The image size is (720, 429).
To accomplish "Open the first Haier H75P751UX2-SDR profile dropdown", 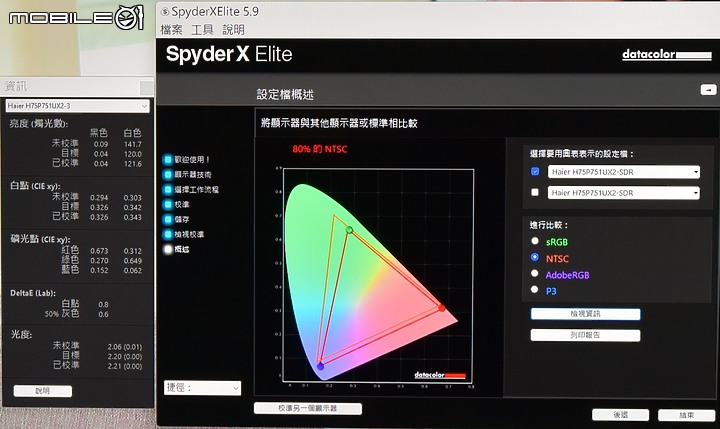I will [x=624, y=172].
